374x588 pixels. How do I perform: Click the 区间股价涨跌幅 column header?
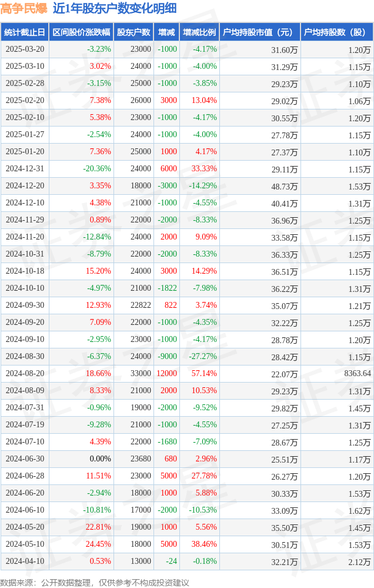coord(81,32)
